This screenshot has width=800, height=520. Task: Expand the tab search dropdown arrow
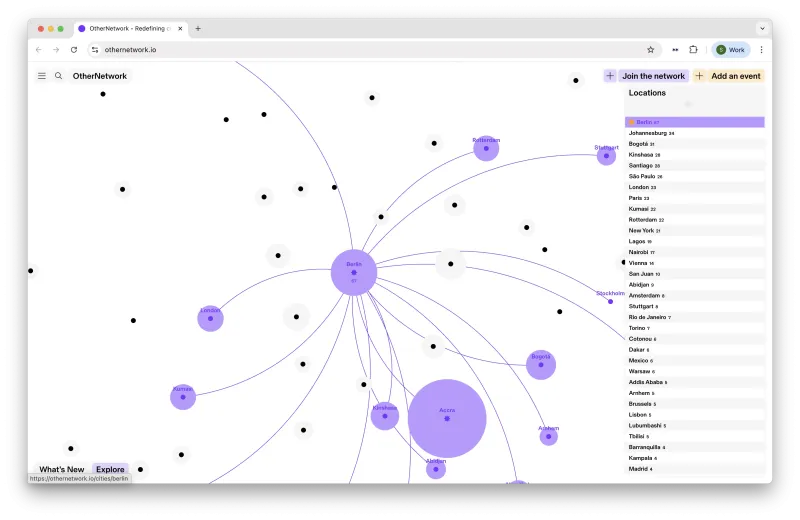(x=762, y=29)
